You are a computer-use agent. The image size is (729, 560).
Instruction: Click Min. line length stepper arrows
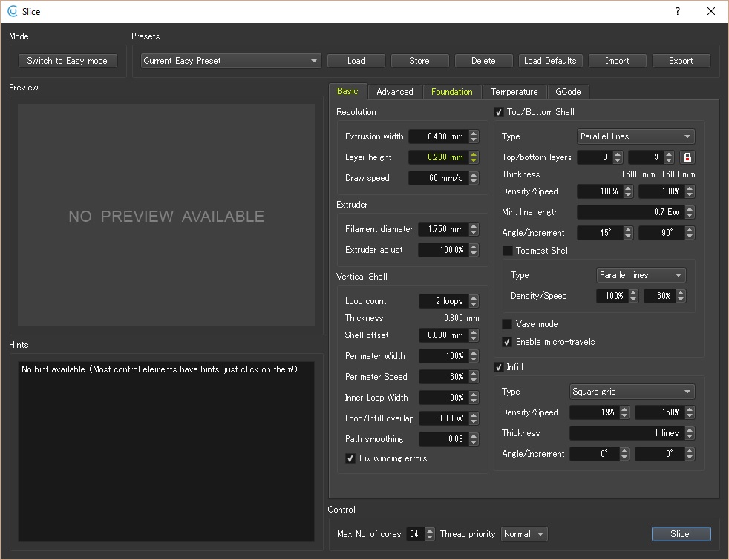coord(690,212)
